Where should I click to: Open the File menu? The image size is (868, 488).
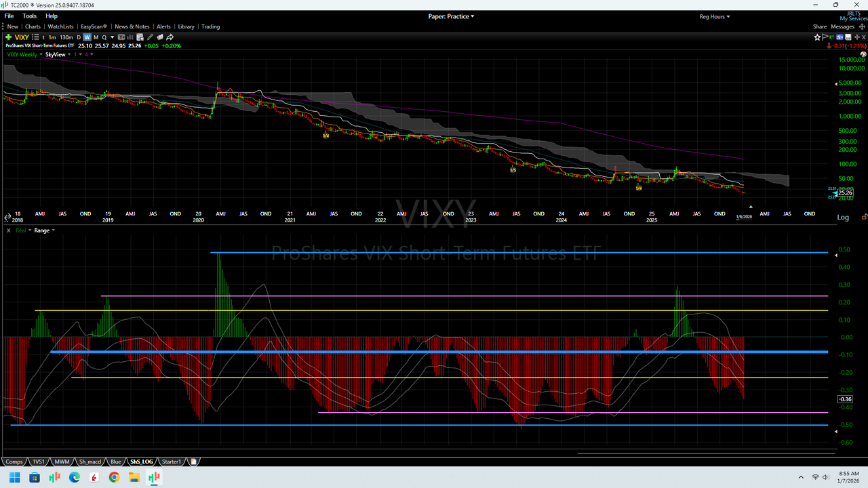coord(9,16)
